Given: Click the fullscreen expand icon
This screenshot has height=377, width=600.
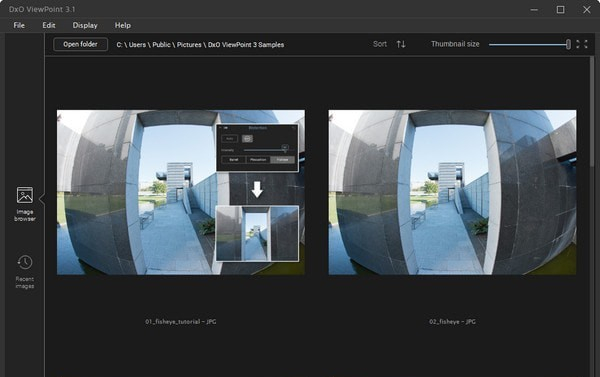Looking at the screenshot, I should [x=582, y=44].
